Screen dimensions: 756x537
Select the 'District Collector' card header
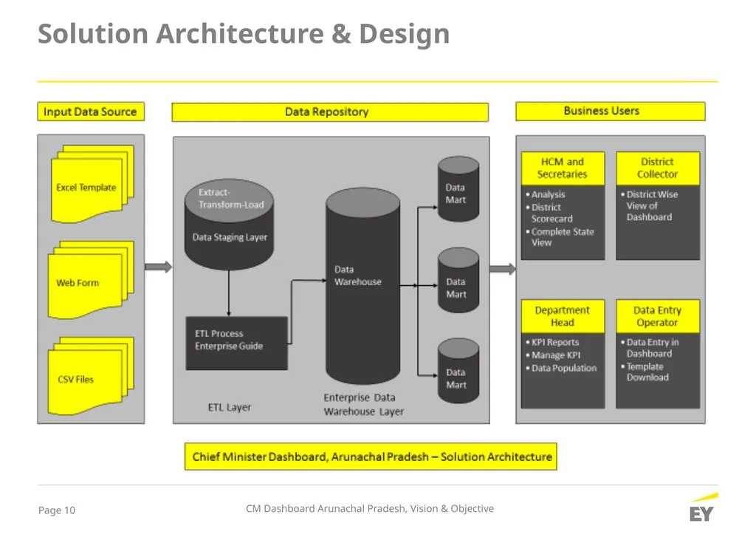pyautogui.click(x=658, y=168)
